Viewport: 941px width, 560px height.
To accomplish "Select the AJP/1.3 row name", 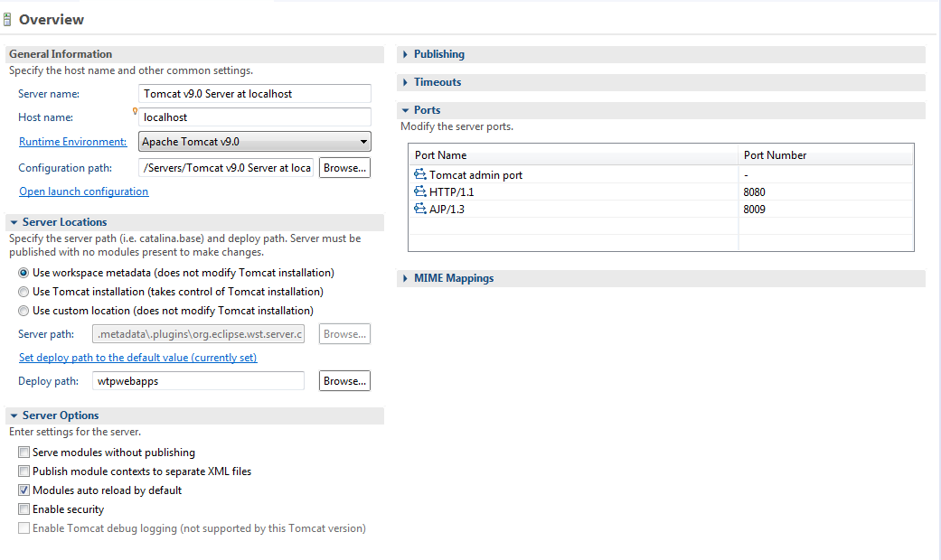I will point(447,210).
